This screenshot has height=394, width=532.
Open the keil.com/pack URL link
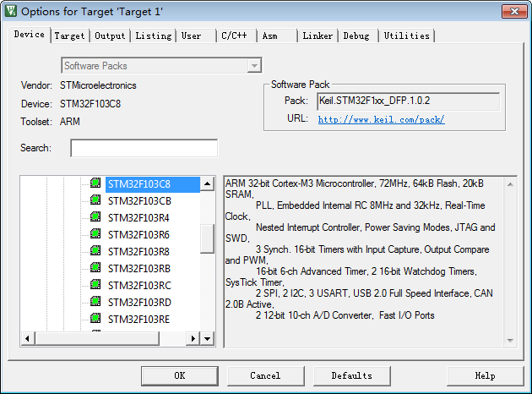[382, 119]
